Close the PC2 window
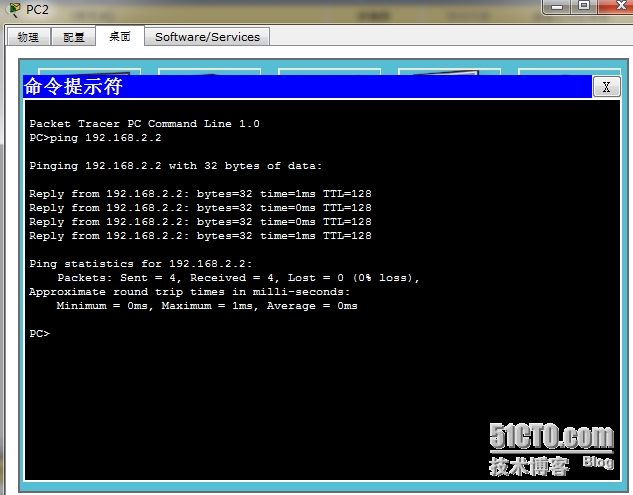The height and width of the screenshot is (495, 633). point(617,6)
